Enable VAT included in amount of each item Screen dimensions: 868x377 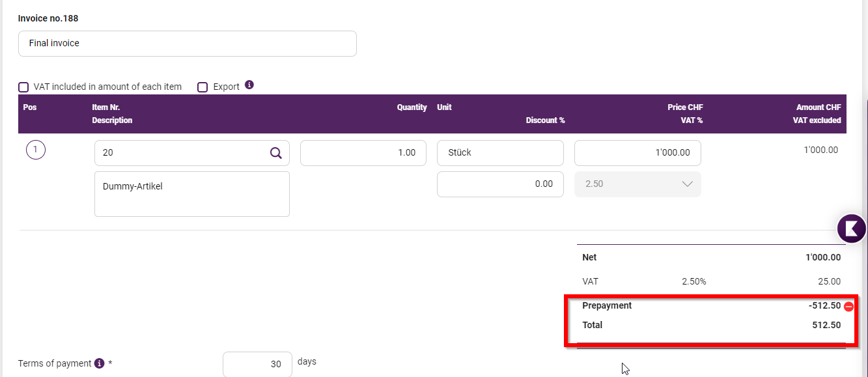pyautogui.click(x=23, y=87)
